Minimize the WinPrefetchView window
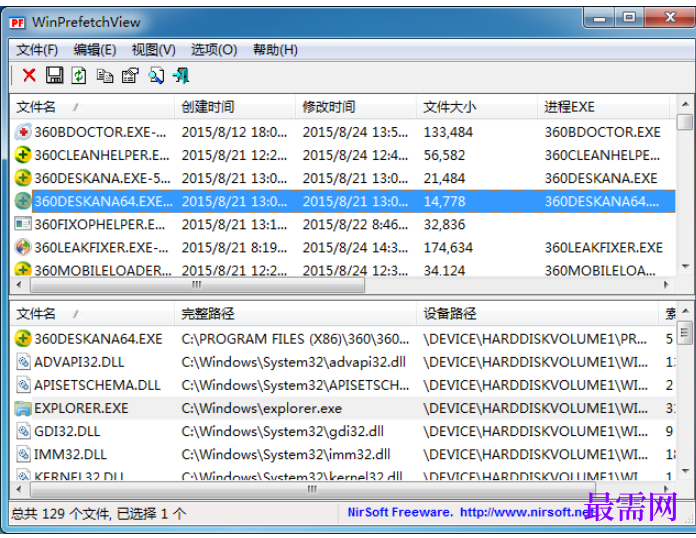The image size is (696, 538). click(600, 18)
